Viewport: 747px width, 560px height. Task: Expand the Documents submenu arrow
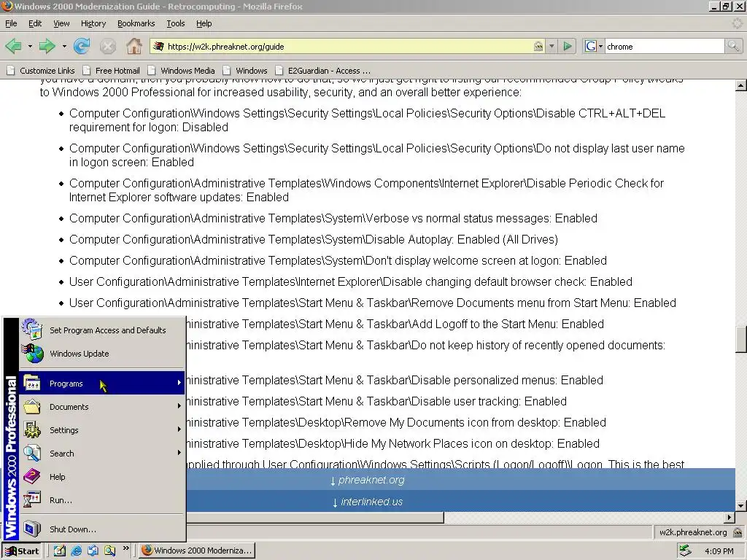[x=179, y=406]
